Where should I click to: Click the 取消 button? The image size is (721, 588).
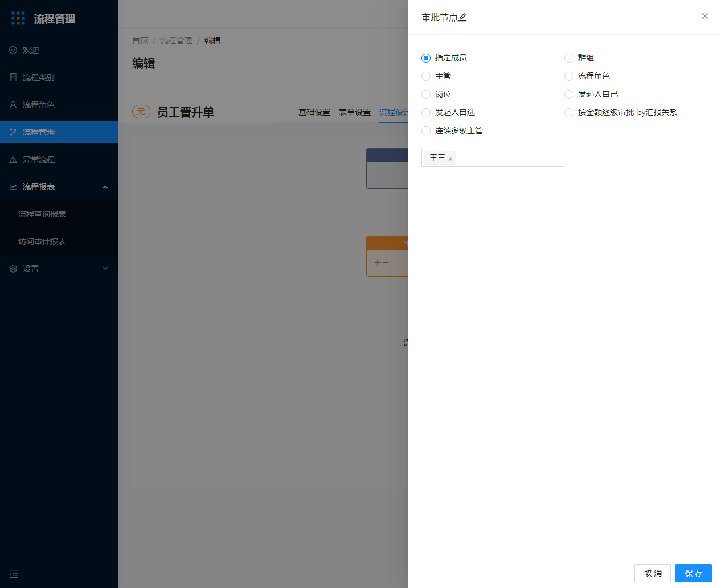pyautogui.click(x=653, y=573)
